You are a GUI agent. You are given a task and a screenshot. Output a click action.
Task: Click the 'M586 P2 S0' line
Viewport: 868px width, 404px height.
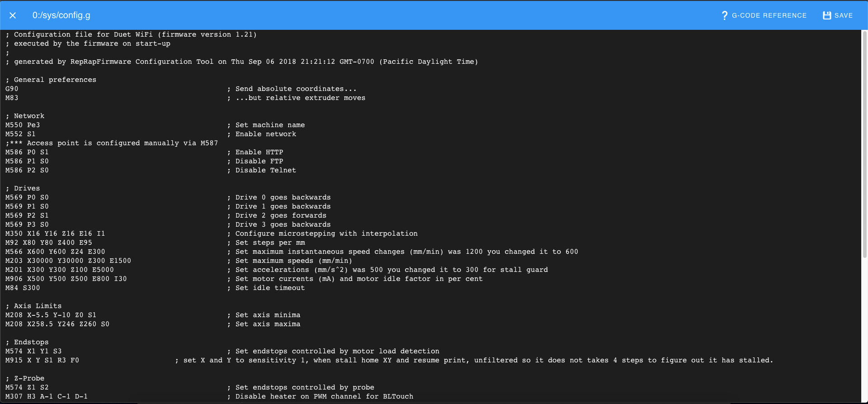pos(27,170)
